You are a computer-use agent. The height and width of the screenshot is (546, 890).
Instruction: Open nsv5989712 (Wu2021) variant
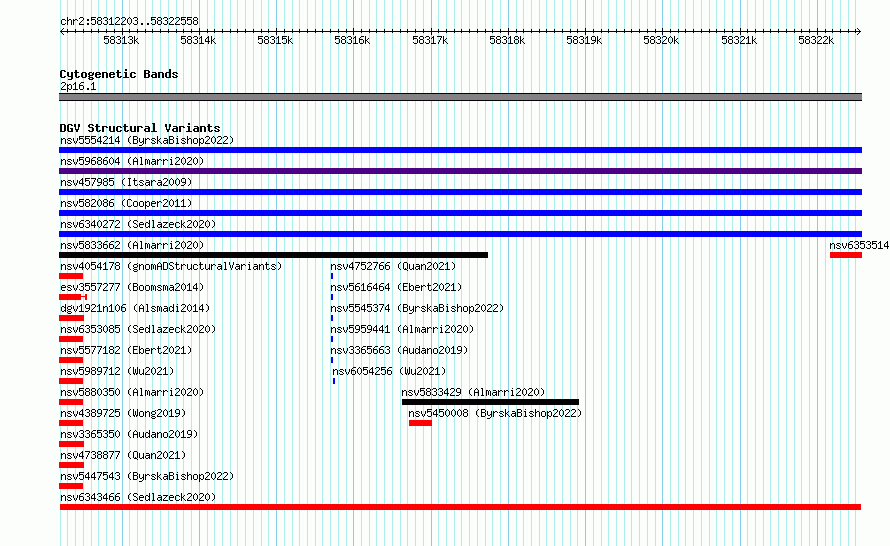point(117,371)
